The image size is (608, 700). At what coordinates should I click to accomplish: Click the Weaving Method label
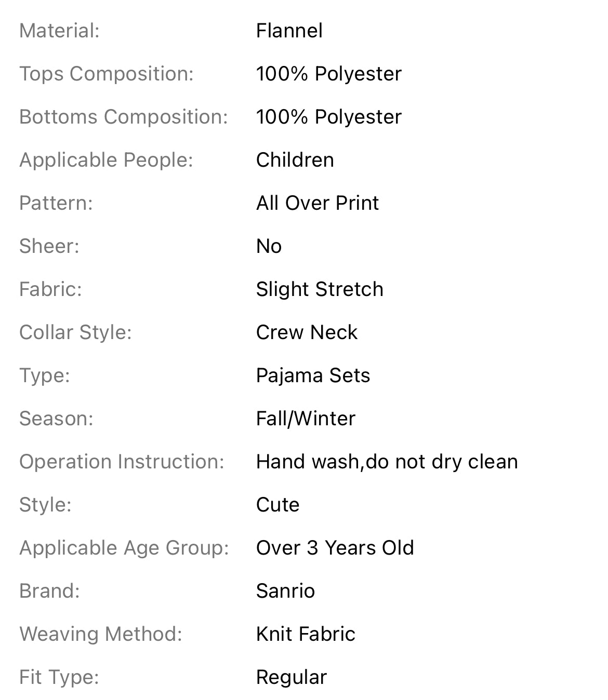click(101, 634)
